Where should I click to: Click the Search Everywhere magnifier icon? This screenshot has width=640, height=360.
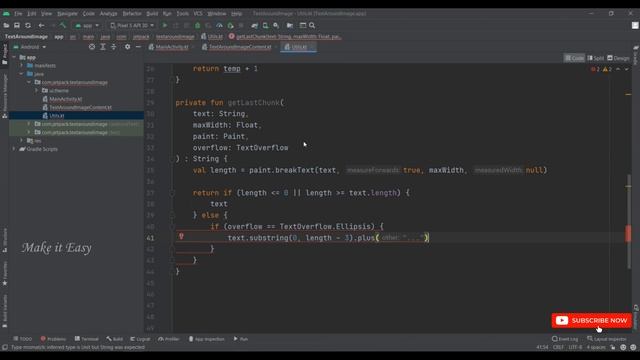pos(312,25)
